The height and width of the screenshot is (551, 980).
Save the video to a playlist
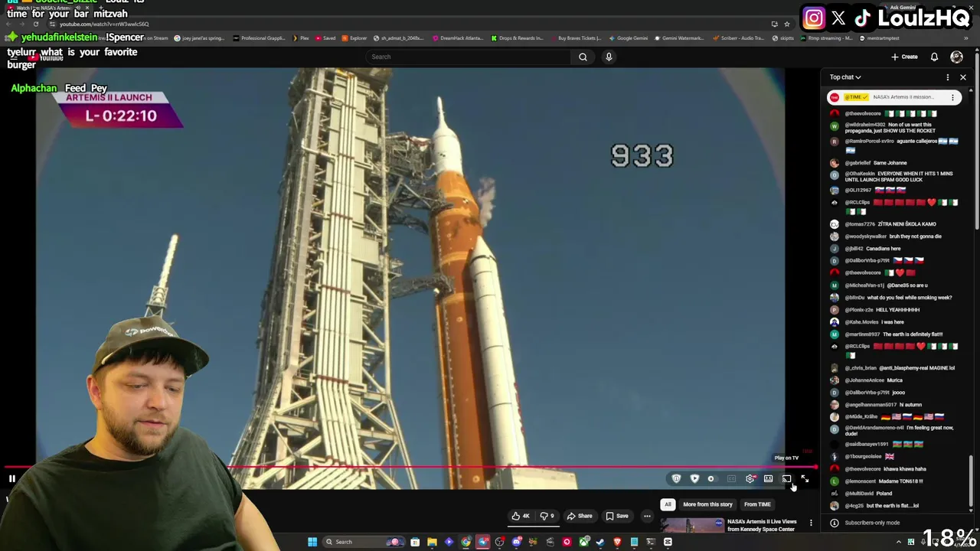coord(617,516)
